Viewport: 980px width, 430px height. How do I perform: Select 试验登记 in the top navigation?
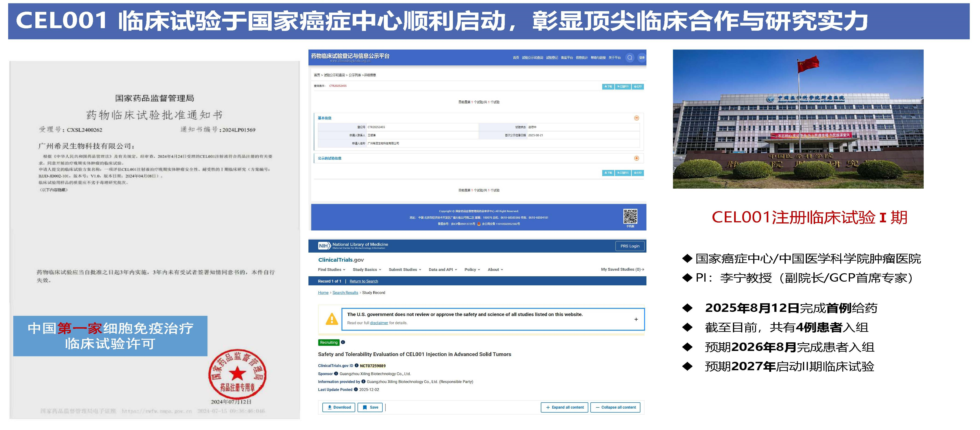click(552, 58)
